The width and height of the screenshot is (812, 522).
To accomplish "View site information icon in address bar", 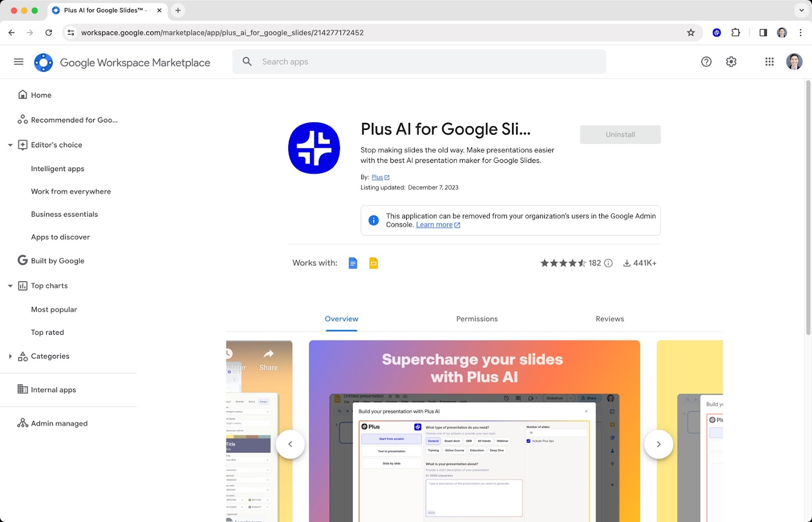I will tap(71, 32).
